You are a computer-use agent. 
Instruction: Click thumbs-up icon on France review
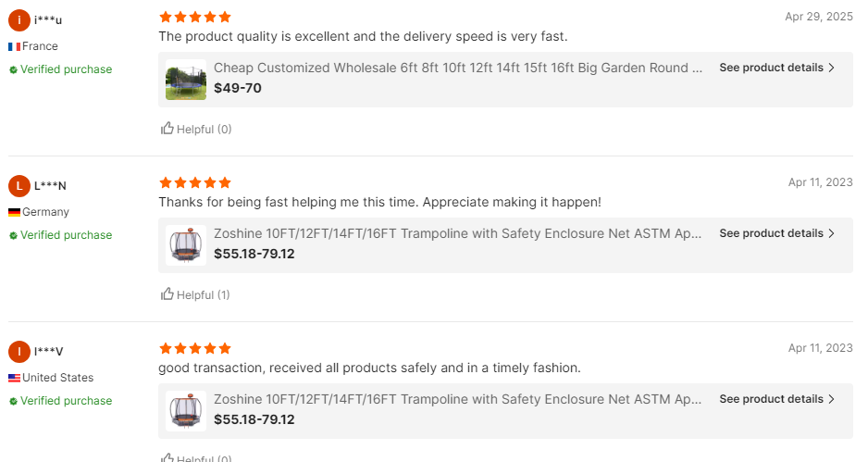coord(167,129)
